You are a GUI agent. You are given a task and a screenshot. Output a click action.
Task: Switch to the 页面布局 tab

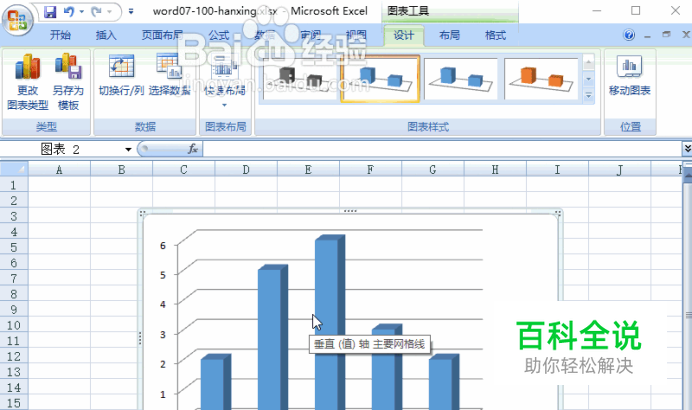coord(162,35)
